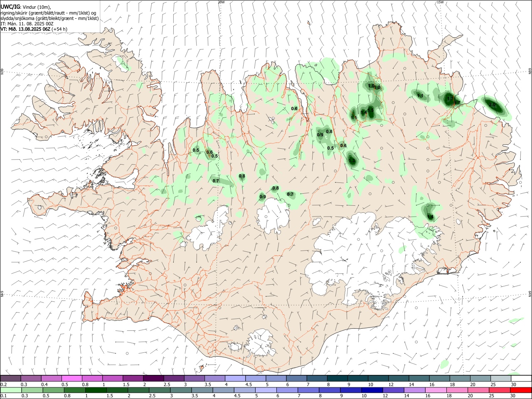Select the 'IT: Mán. 11. 08. 2025 00Z' text
The height and width of the screenshot is (399, 532).
(27, 24)
